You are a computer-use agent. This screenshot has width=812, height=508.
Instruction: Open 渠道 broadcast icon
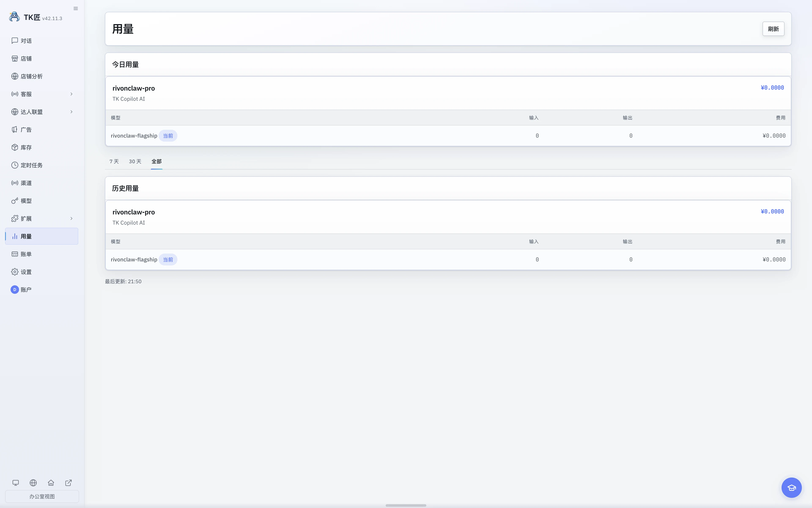point(14,183)
